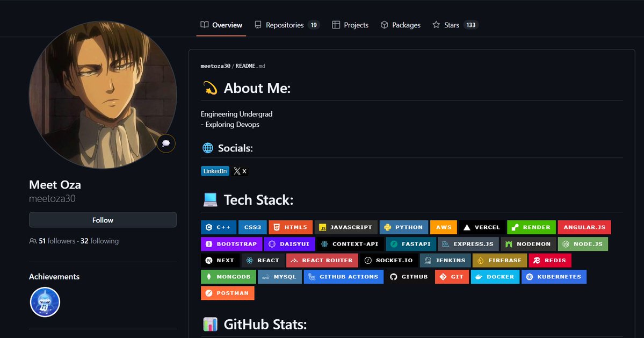
Task: Click the Docker badge
Action: [495, 277]
